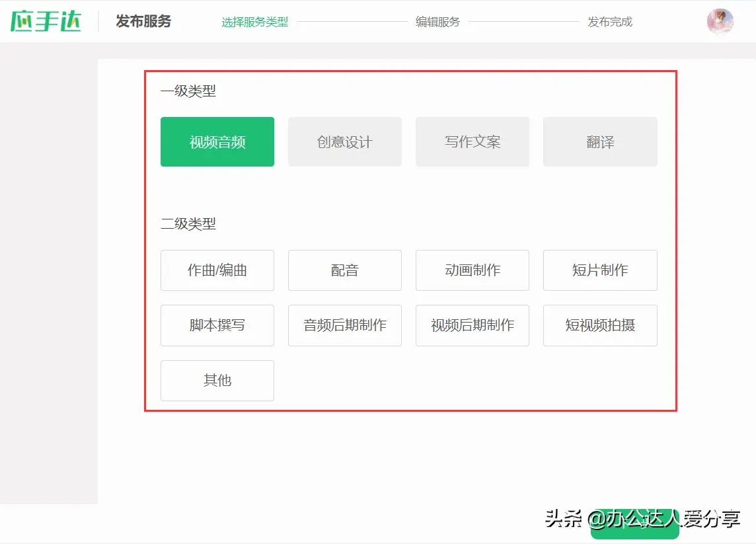Pick 作曲/编曲 second-level type
756x544 pixels.
[x=217, y=270]
